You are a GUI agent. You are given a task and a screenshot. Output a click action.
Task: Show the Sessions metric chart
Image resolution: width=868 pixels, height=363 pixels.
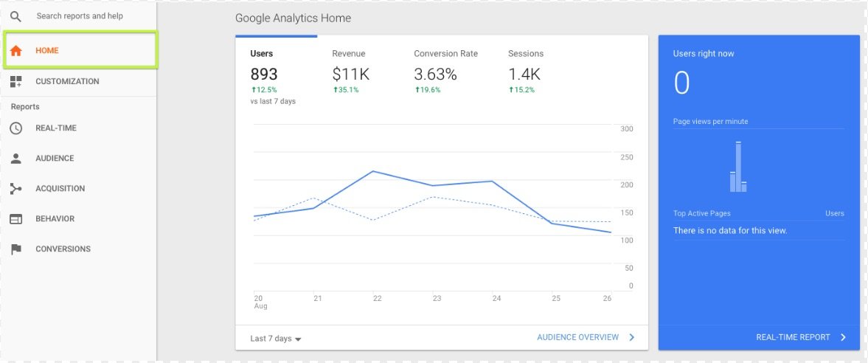(525, 74)
